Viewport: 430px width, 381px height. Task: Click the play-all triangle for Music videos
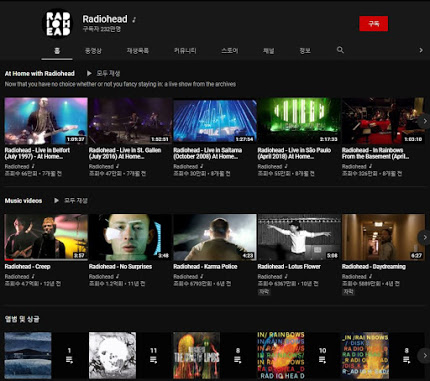coord(56,200)
